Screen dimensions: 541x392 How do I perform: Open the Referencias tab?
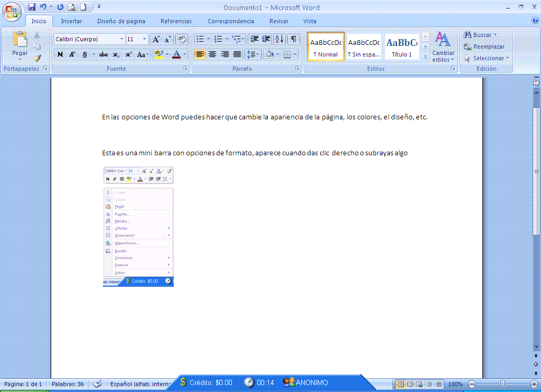[176, 21]
